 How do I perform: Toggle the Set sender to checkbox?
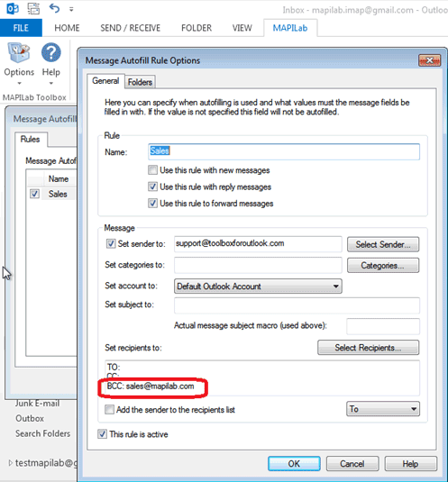click(x=111, y=244)
